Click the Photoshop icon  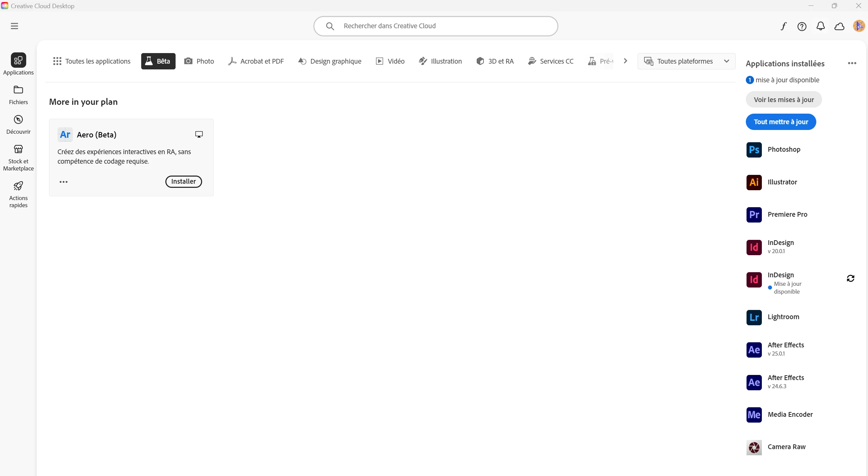[754, 150]
